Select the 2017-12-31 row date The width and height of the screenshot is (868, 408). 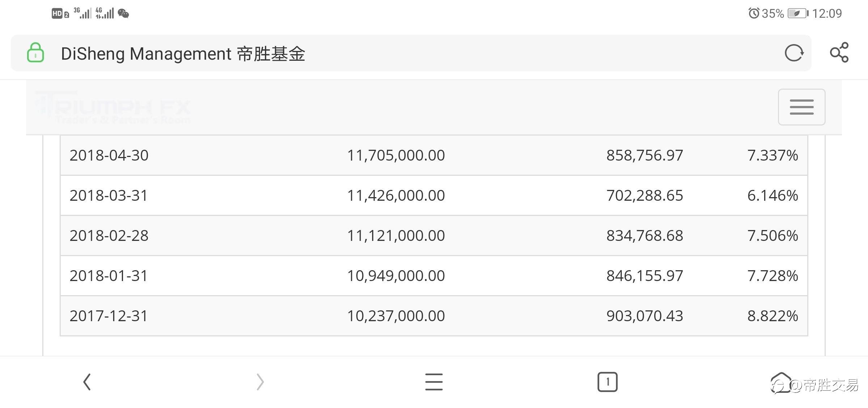109,316
